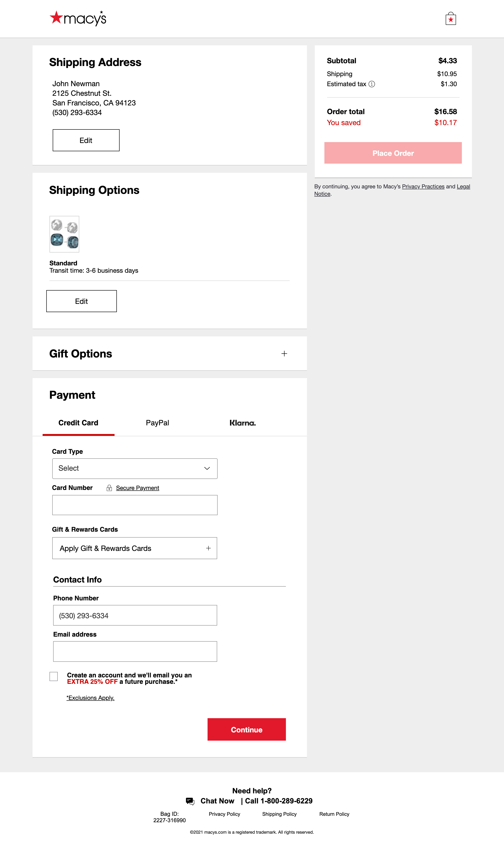Switch to the Klarna payment tab

coord(242,423)
